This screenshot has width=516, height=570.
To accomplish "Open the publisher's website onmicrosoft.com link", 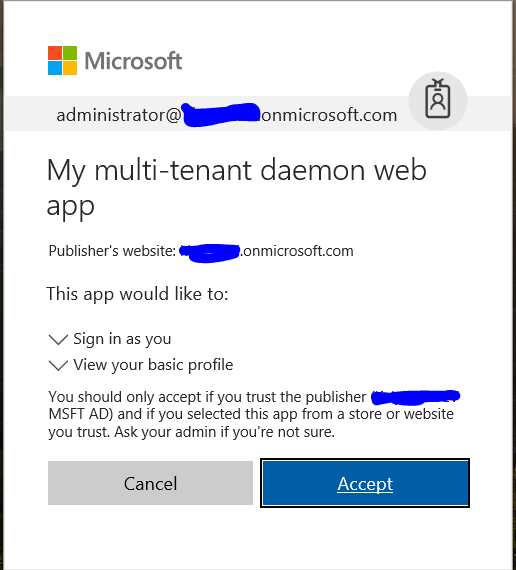I will (267, 251).
